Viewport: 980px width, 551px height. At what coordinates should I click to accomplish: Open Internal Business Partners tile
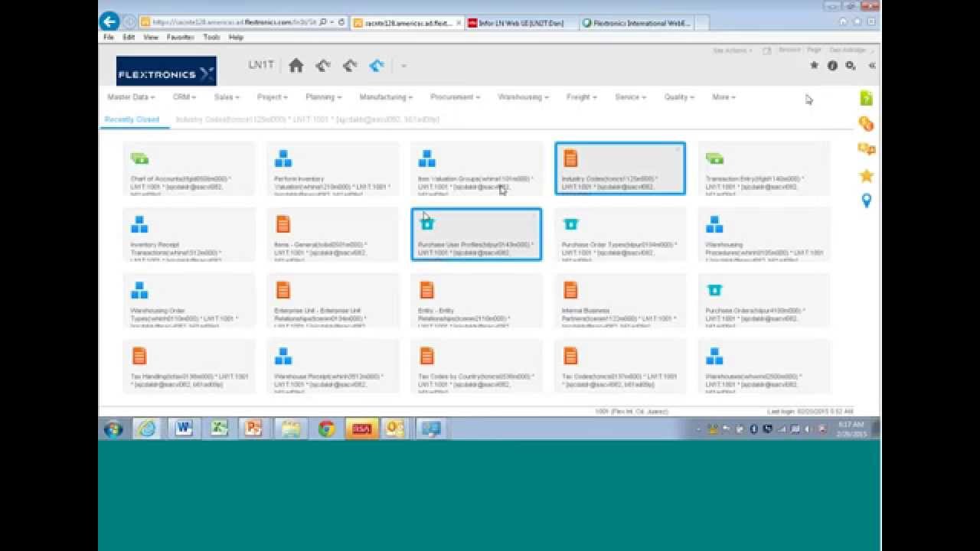point(620,300)
